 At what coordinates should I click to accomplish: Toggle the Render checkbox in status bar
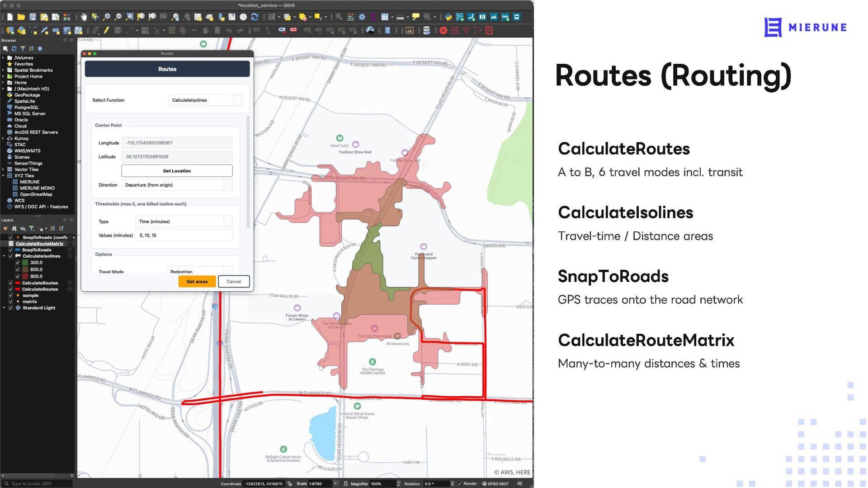pos(460,483)
